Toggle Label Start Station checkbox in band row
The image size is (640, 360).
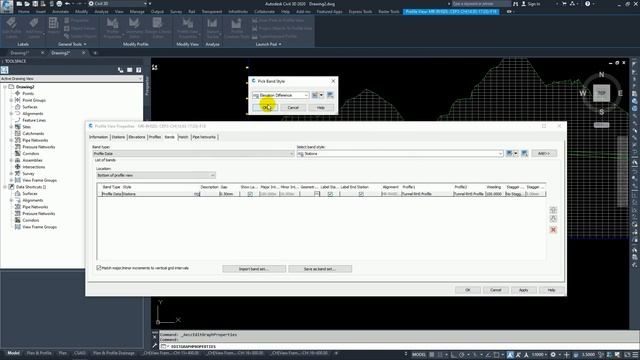tap(330, 194)
